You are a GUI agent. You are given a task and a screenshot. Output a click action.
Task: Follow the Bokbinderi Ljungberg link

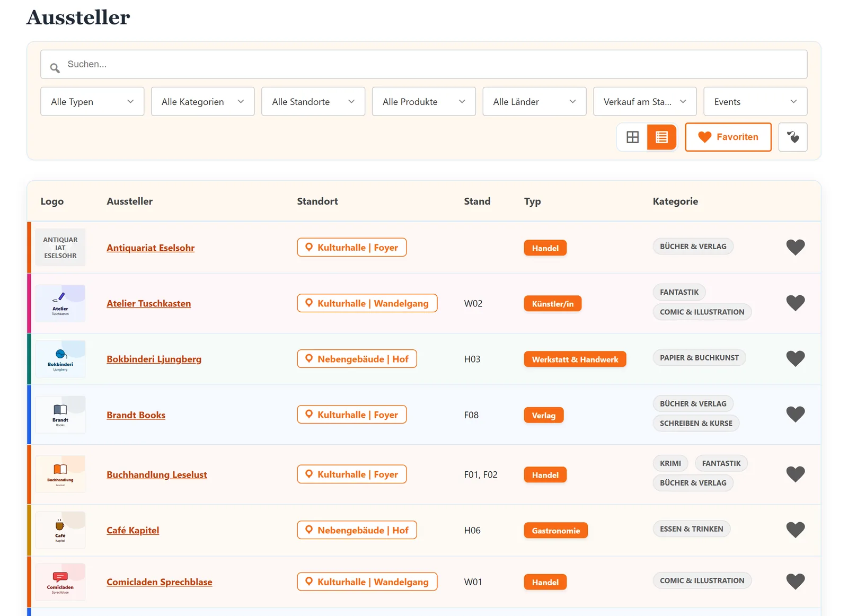click(x=154, y=359)
